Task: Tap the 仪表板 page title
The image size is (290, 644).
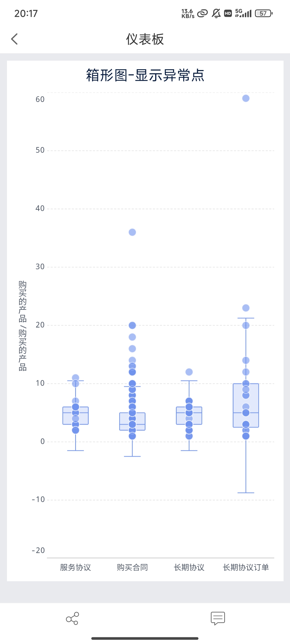Action: click(145, 39)
